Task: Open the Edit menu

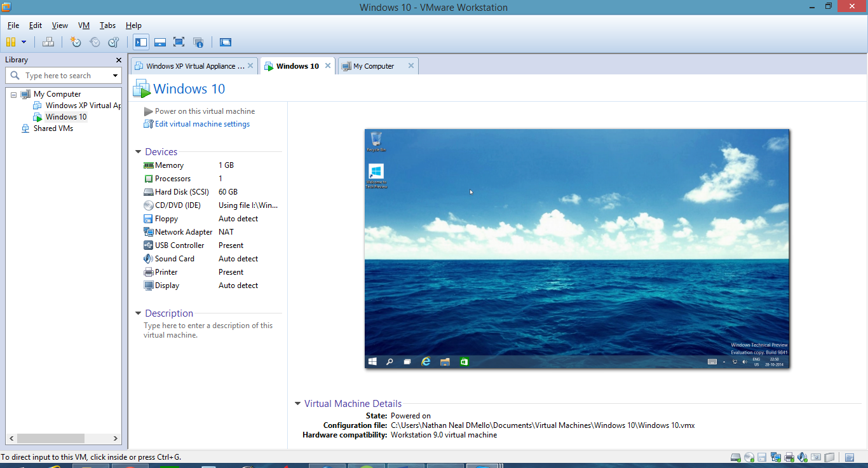Action: pyautogui.click(x=36, y=25)
